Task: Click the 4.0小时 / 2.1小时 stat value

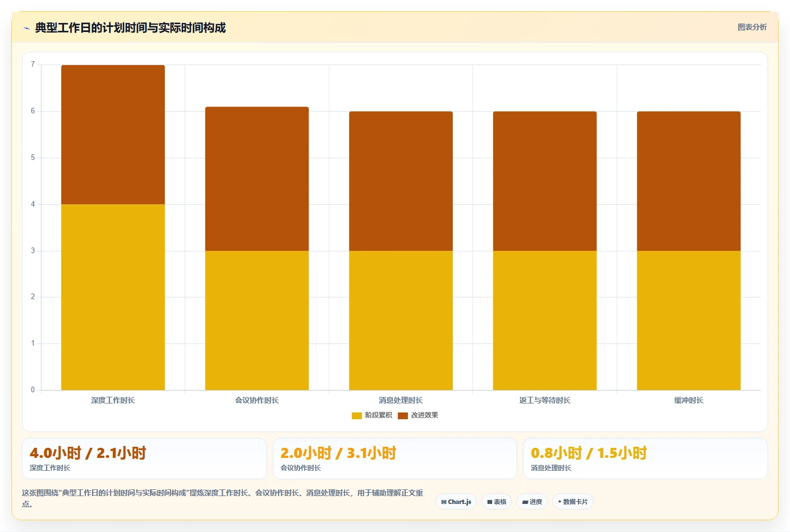Action: click(88, 453)
